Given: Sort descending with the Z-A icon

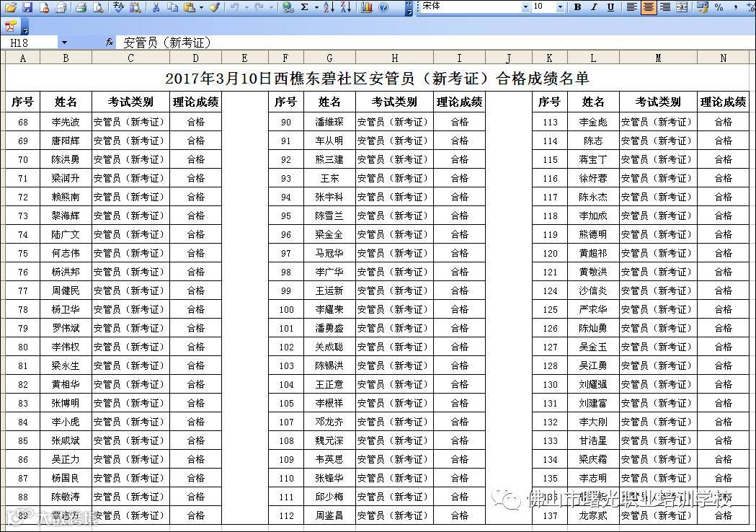Looking at the screenshot, I should (346, 6).
